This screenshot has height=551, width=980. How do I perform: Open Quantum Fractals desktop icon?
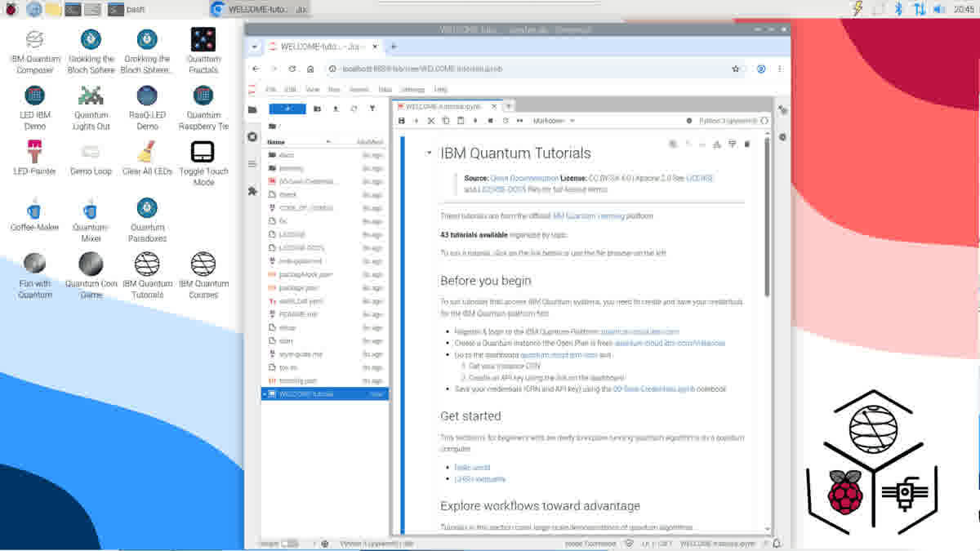point(203,51)
